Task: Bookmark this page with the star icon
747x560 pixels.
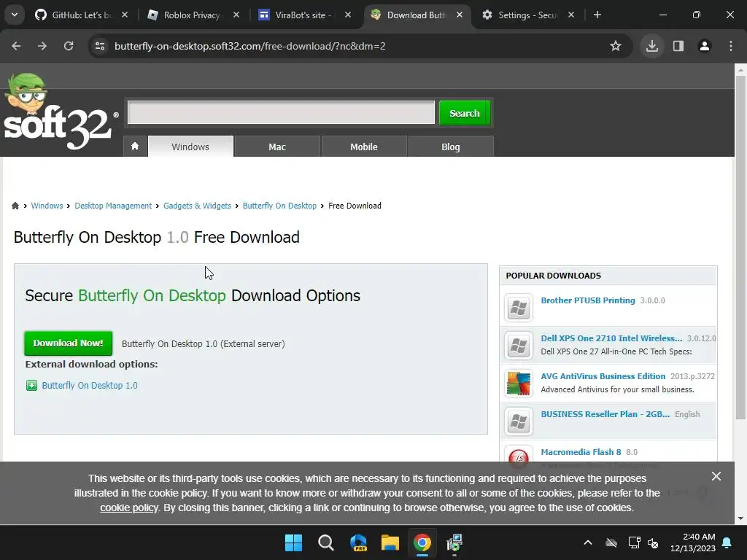Action: (616, 46)
